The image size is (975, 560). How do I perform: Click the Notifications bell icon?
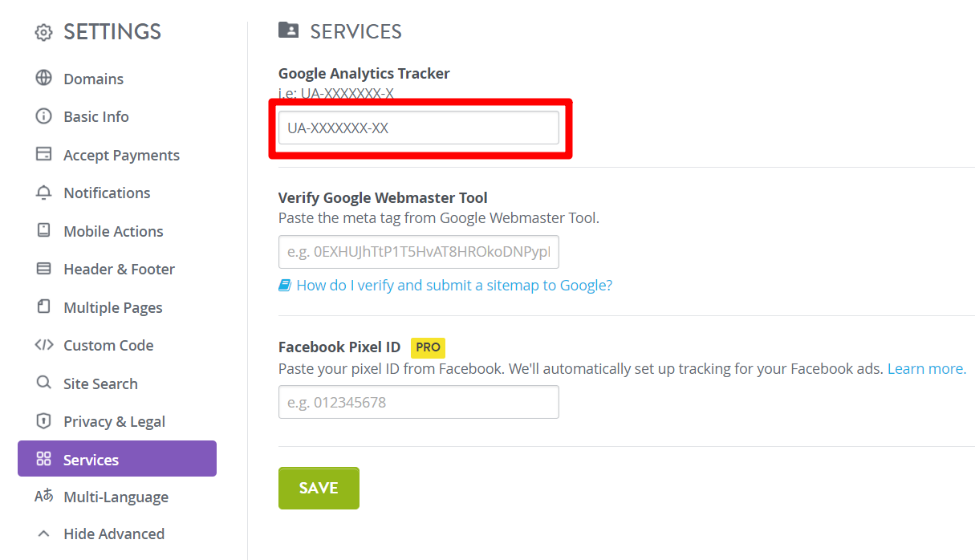click(x=43, y=193)
